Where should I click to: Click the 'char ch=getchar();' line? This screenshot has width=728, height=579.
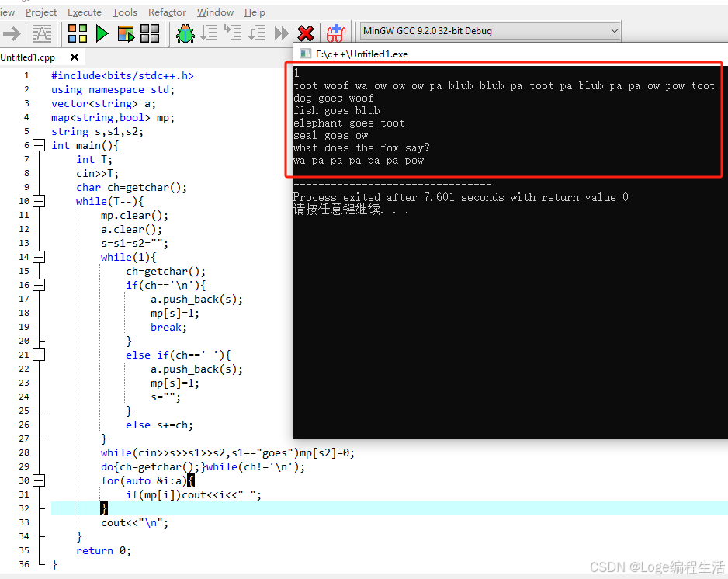(x=131, y=187)
